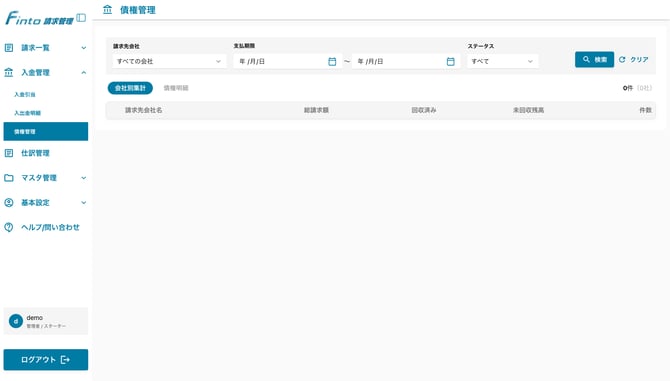The image size is (670, 381).
Task: Open the 請求先会社 すべての会社 dropdown
Action: point(169,62)
